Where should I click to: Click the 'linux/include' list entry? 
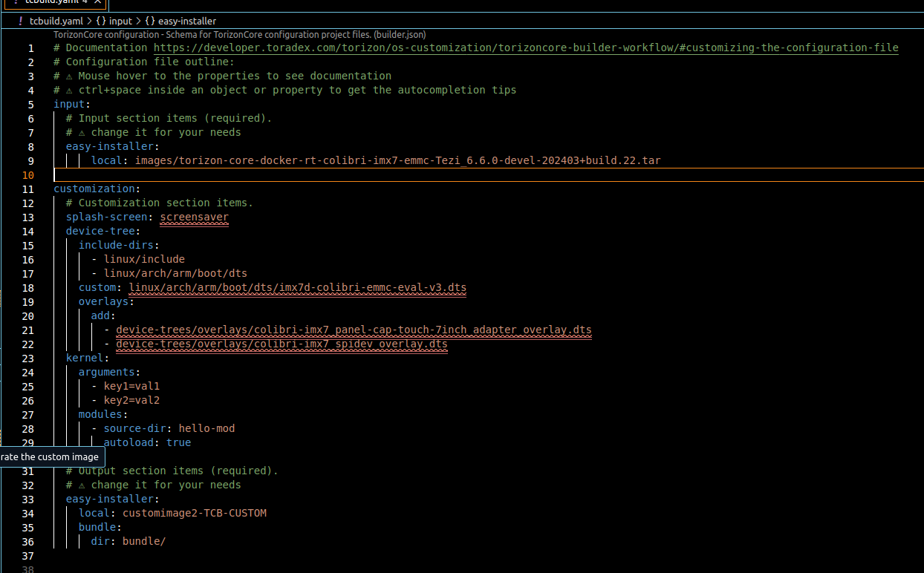(144, 259)
